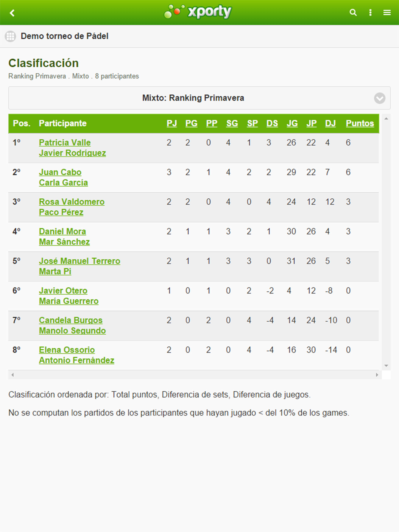Click the table's scroll down arrow
The height and width of the screenshot is (532, 399).
pyautogui.click(x=386, y=366)
